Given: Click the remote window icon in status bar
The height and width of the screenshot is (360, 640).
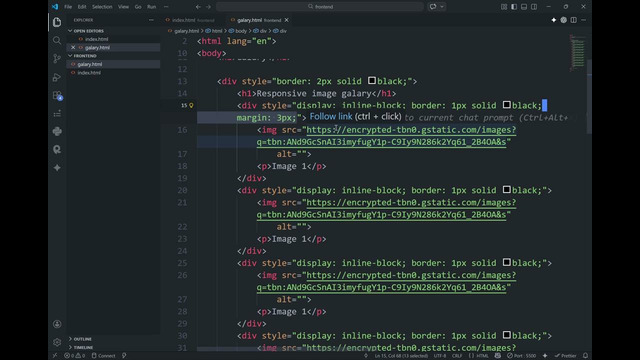Looking at the screenshot, I should point(55,356).
